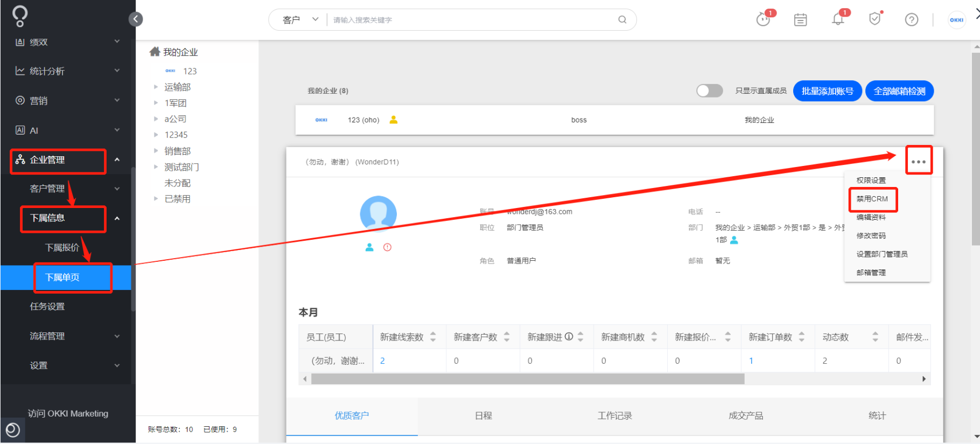Image resolution: width=980 pixels, height=444 pixels.
Task: Click the 全部邮箱检测 button
Action: tap(900, 91)
